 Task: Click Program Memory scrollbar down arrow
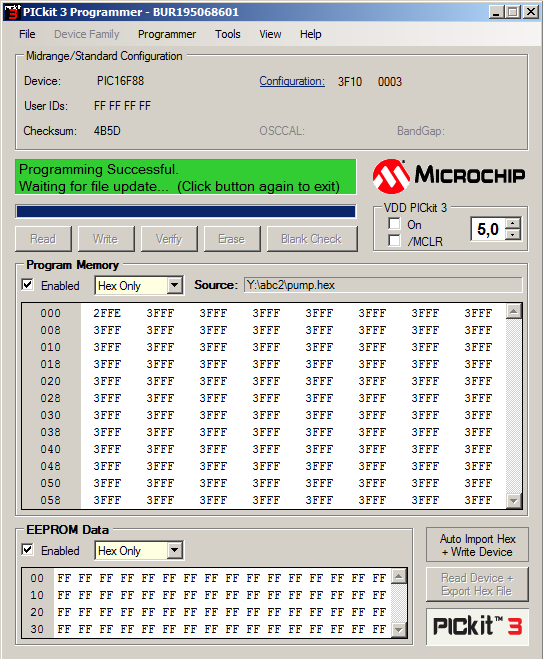(514, 500)
